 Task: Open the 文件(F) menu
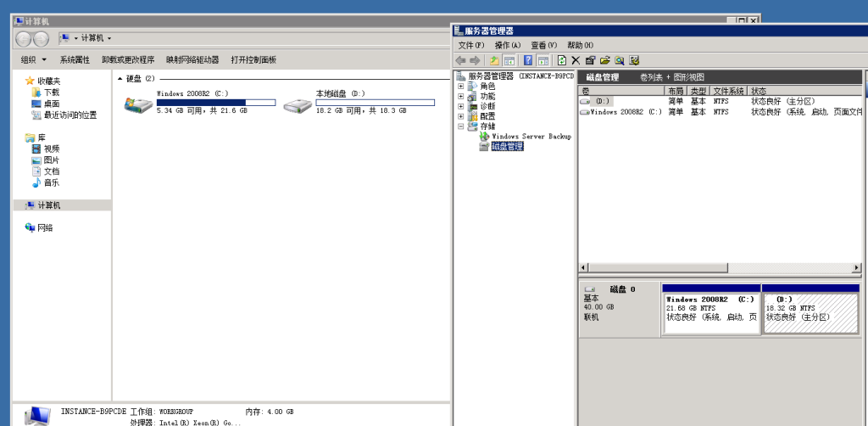click(471, 46)
